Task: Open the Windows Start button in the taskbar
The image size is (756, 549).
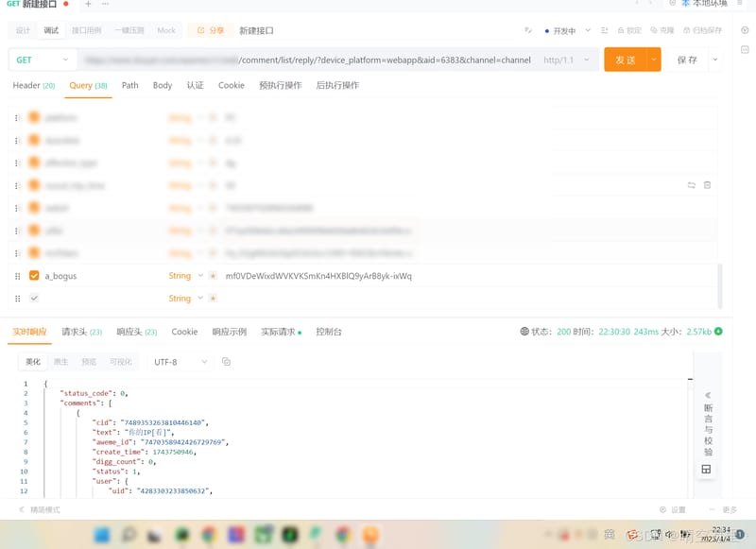Action: pos(102,535)
